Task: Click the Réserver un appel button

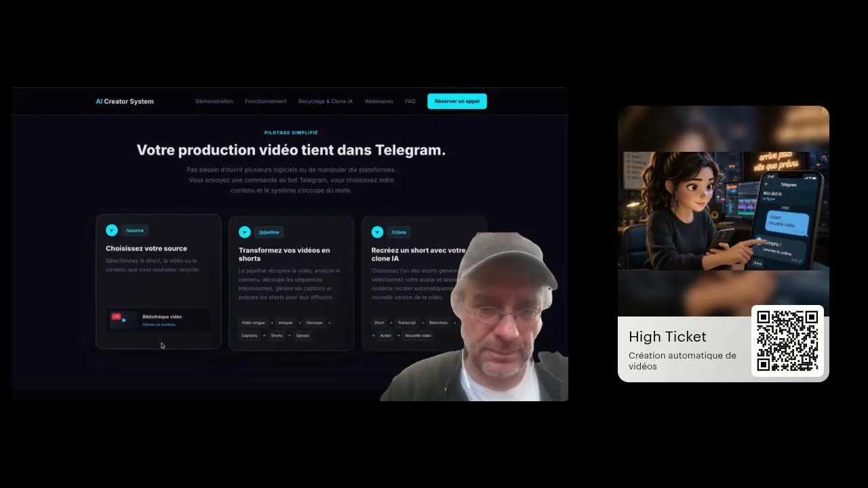Action: tap(457, 102)
